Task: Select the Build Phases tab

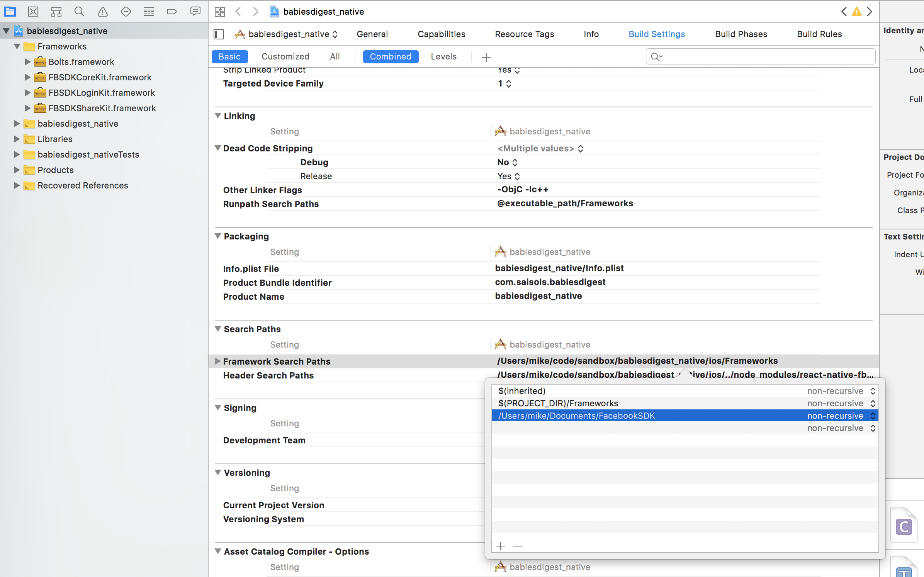Action: pos(741,34)
